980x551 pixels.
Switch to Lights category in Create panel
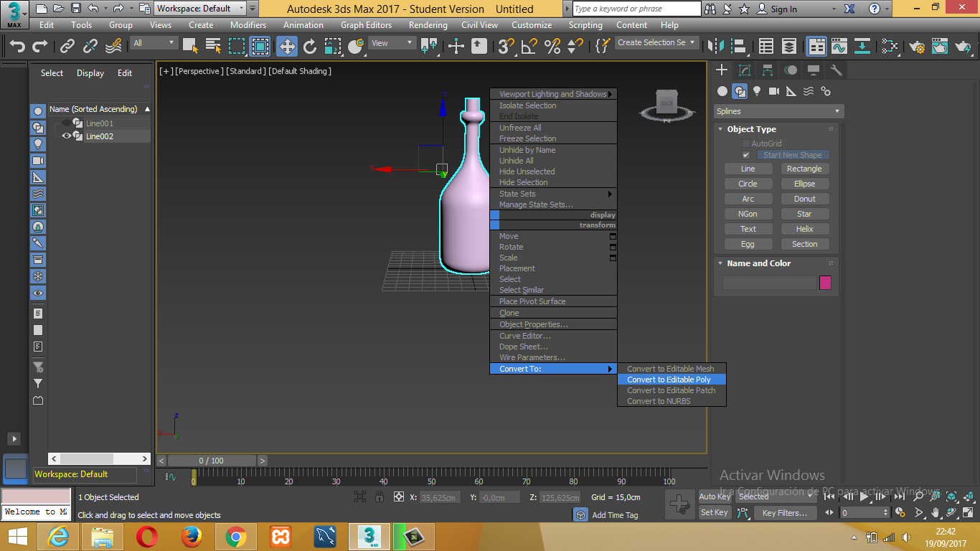tap(757, 91)
